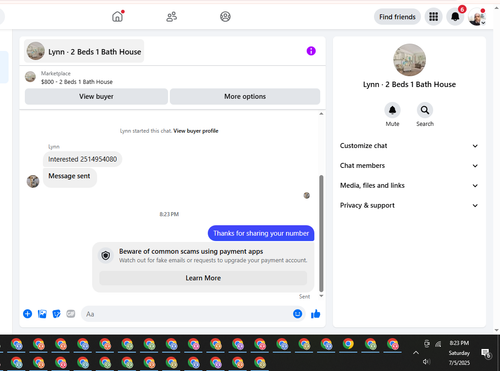This screenshot has width=500, height=371.
Task: Mute this conversation bell icon
Action: (x=392, y=110)
